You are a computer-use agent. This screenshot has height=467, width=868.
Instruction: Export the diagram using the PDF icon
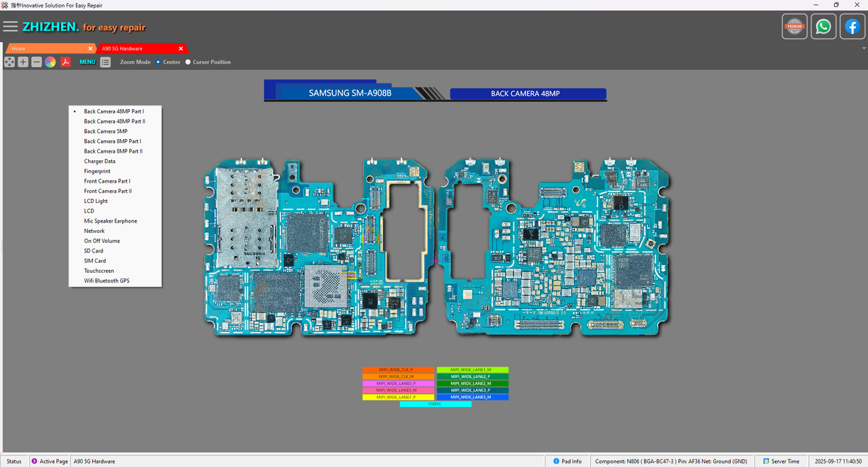pos(66,62)
